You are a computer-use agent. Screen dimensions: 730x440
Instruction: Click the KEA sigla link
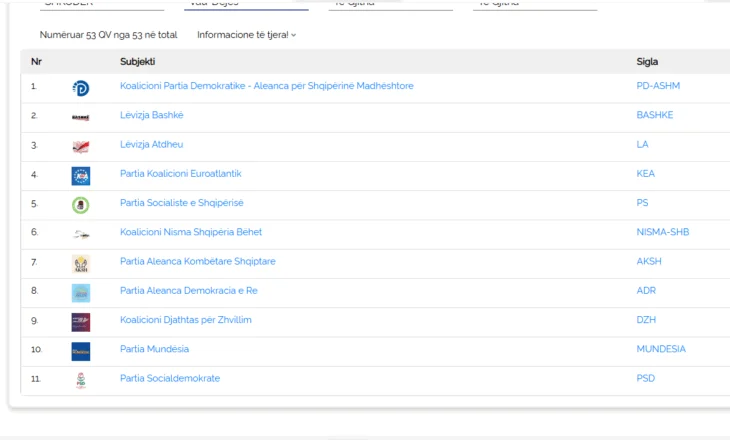pos(646,174)
